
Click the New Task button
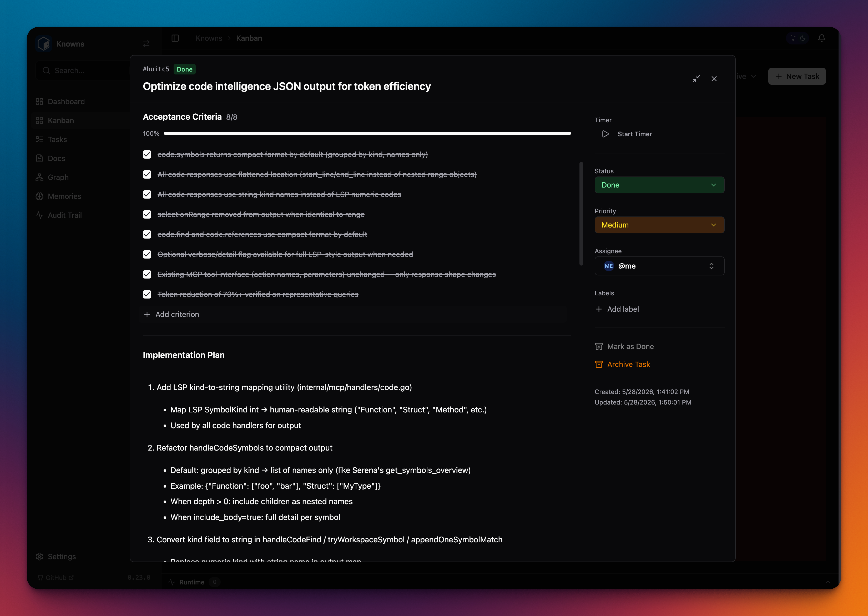[x=797, y=77]
